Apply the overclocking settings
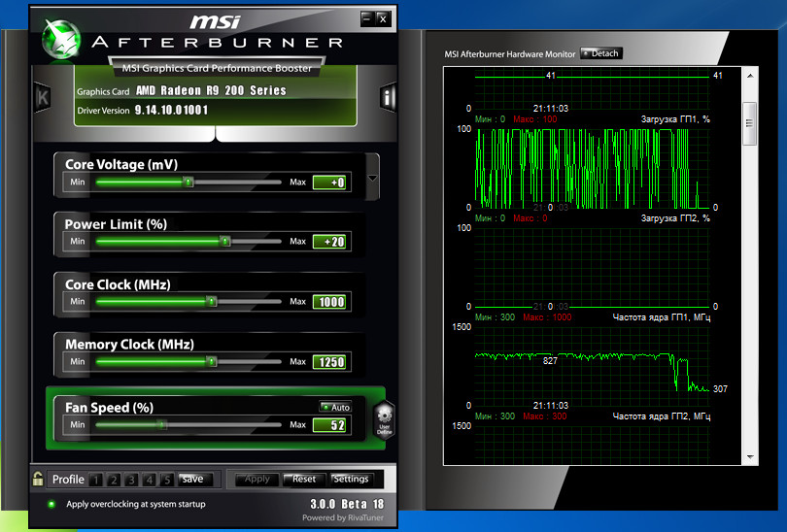 coord(257,480)
